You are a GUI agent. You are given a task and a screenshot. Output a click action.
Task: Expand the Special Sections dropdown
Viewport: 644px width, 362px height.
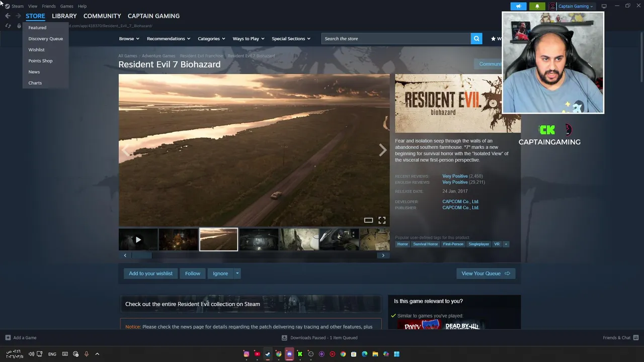tap(291, 39)
